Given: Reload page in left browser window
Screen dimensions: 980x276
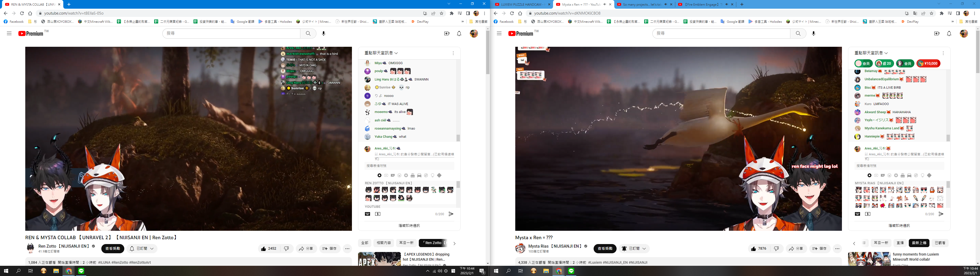Looking at the screenshot, I should (x=22, y=13).
